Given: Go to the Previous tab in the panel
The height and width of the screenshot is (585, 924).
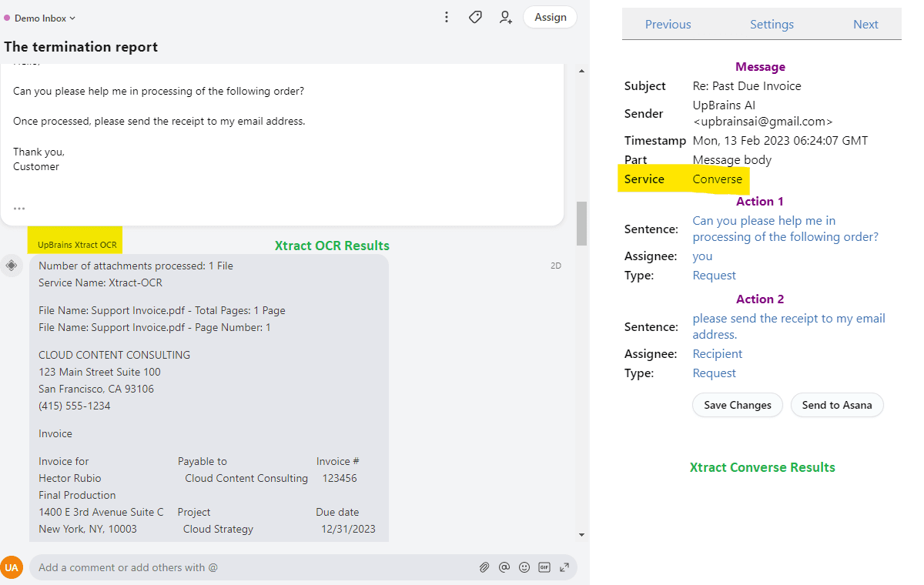Looking at the screenshot, I should (x=668, y=24).
